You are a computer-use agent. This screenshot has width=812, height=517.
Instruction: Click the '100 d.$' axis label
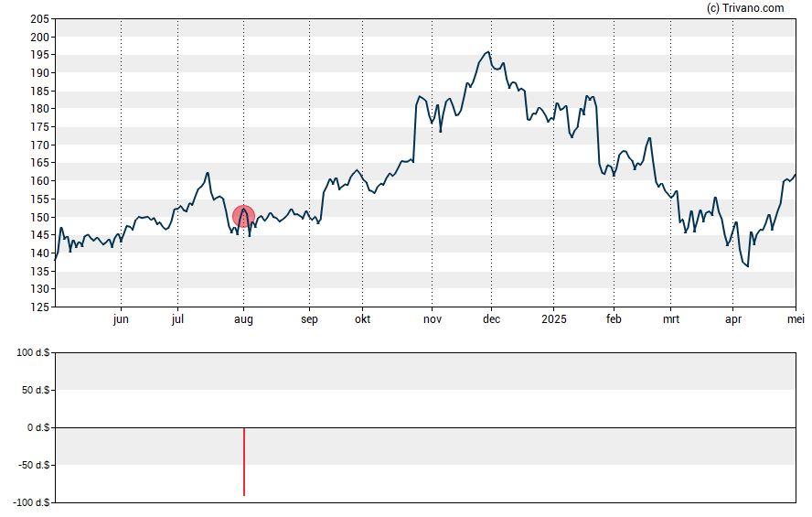[x=33, y=353]
